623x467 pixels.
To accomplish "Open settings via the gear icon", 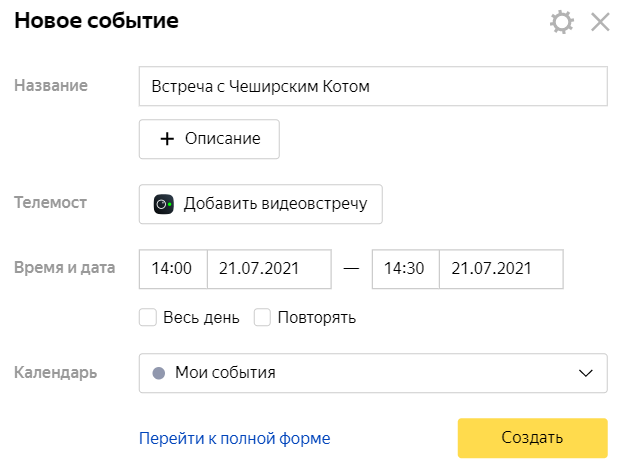I will coord(562,22).
